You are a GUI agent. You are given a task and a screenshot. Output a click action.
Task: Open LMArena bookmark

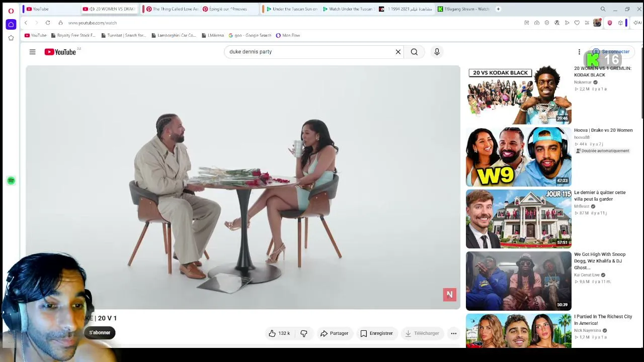(x=213, y=36)
